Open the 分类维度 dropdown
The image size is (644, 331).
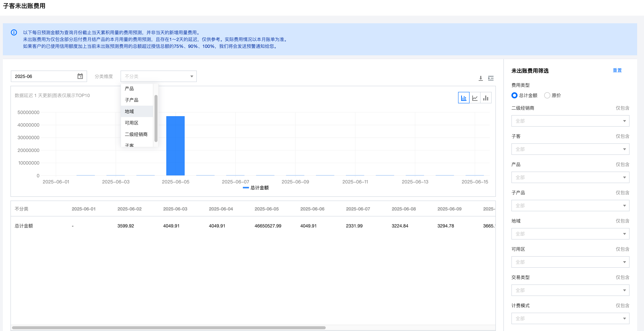click(158, 76)
